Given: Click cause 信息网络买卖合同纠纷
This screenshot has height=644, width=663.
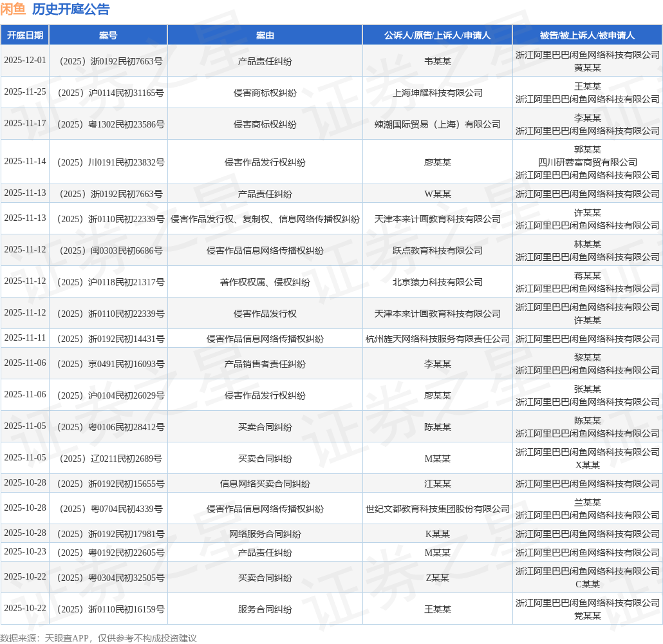Looking at the screenshot, I should (265, 484).
